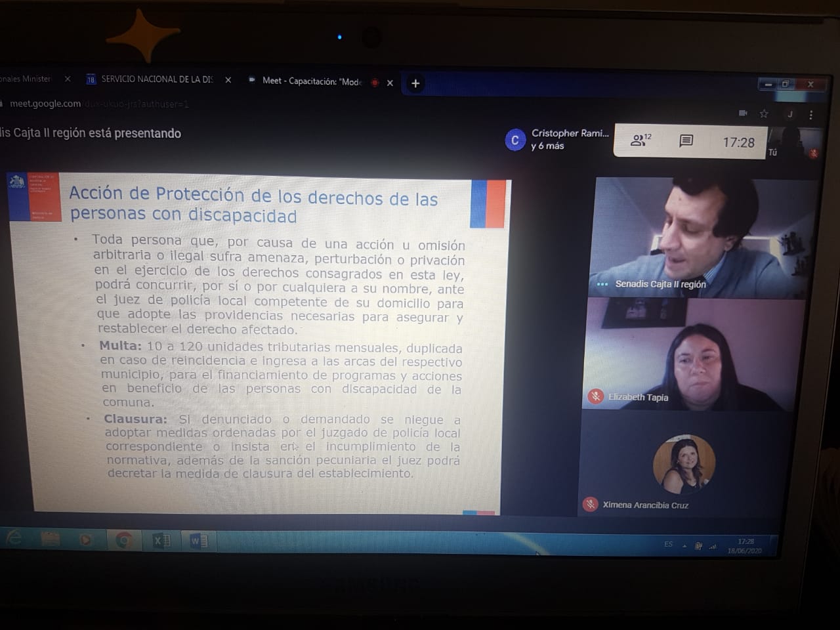Screen dimensions: 840x630
Task: Open Excel from the taskbar
Action: click(x=161, y=540)
